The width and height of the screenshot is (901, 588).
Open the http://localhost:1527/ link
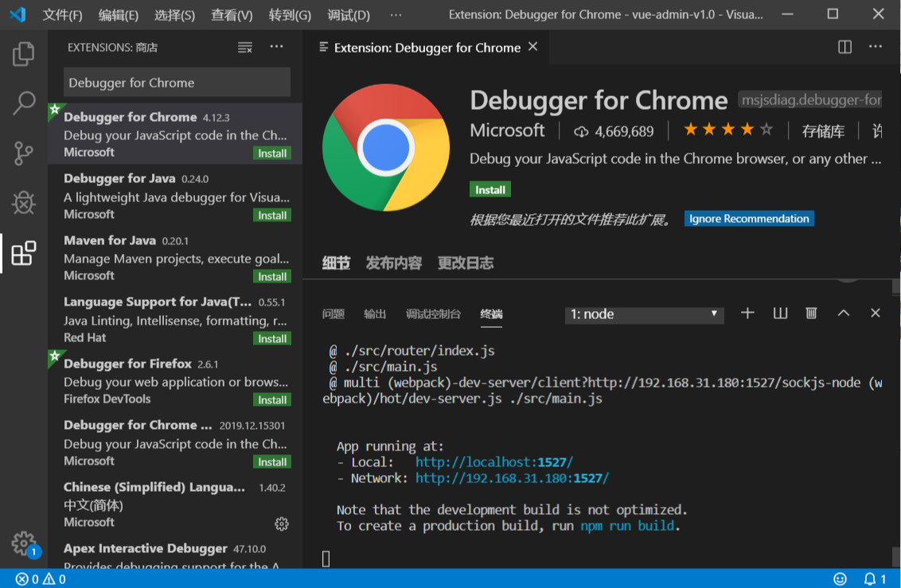pos(493,461)
